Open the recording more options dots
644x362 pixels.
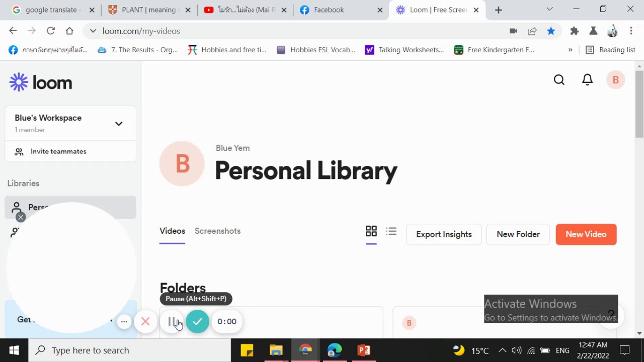pyautogui.click(x=124, y=322)
